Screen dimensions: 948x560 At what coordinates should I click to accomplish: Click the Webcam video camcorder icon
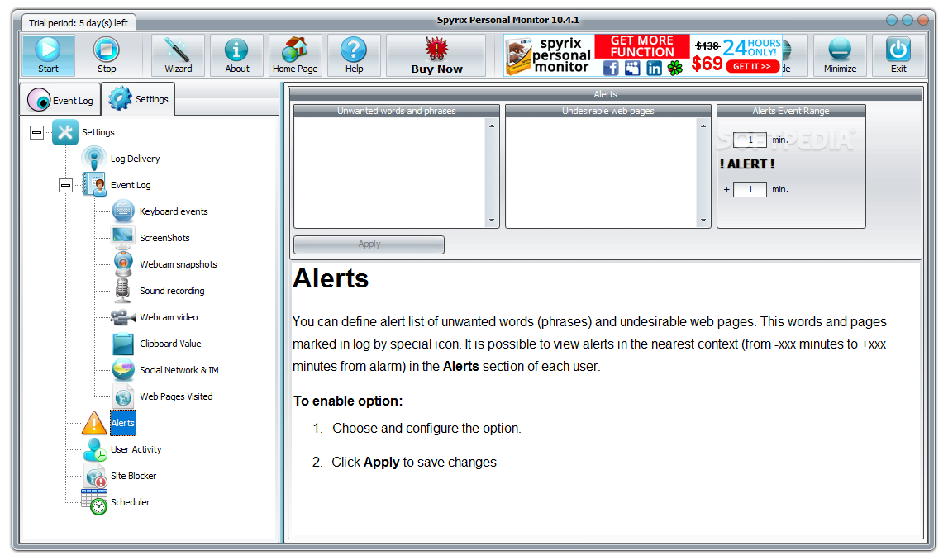coord(122,316)
